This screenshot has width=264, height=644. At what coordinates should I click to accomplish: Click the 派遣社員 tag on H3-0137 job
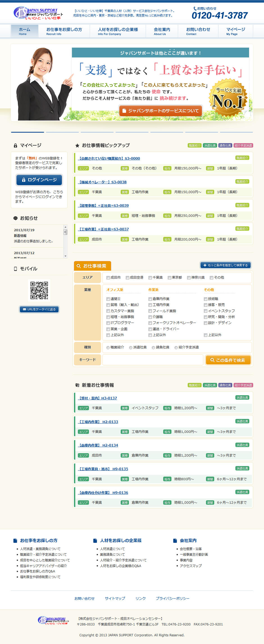pos(242,397)
